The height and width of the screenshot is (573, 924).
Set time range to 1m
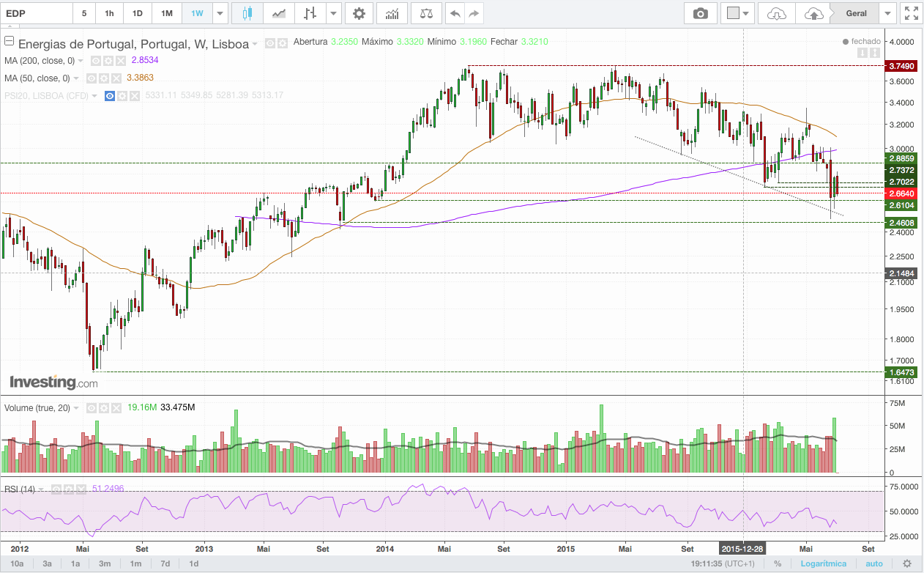click(x=135, y=563)
